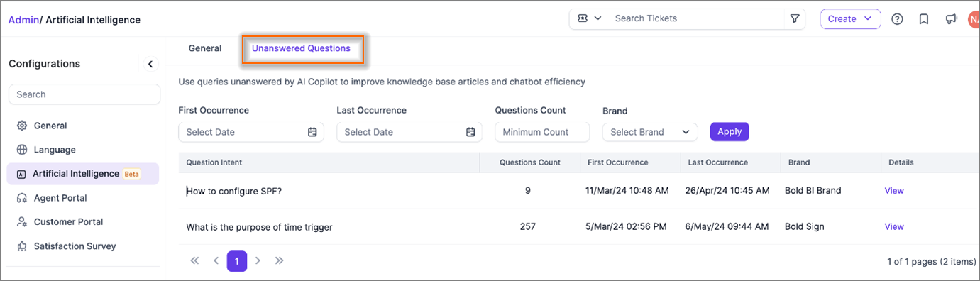Click the Last Occurrence column header
Screen dimensions: 980x281
[x=718, y=162]
